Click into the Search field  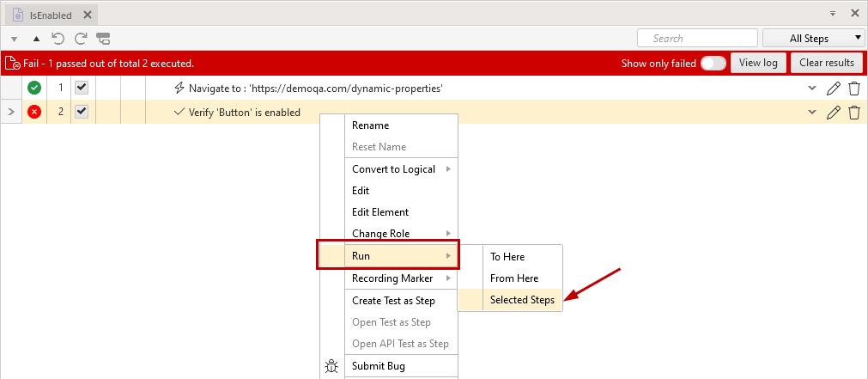(697, 38)
